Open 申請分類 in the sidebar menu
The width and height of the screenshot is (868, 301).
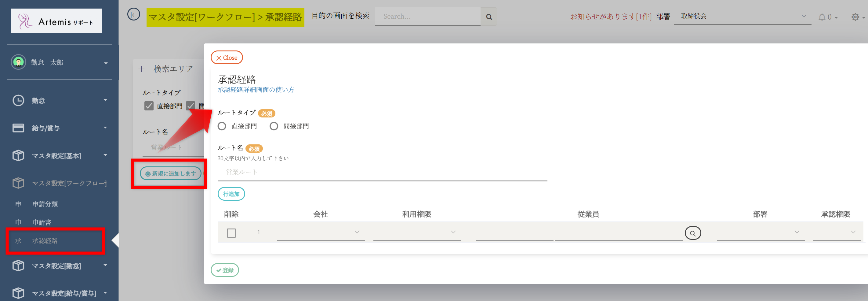[45, 204]
